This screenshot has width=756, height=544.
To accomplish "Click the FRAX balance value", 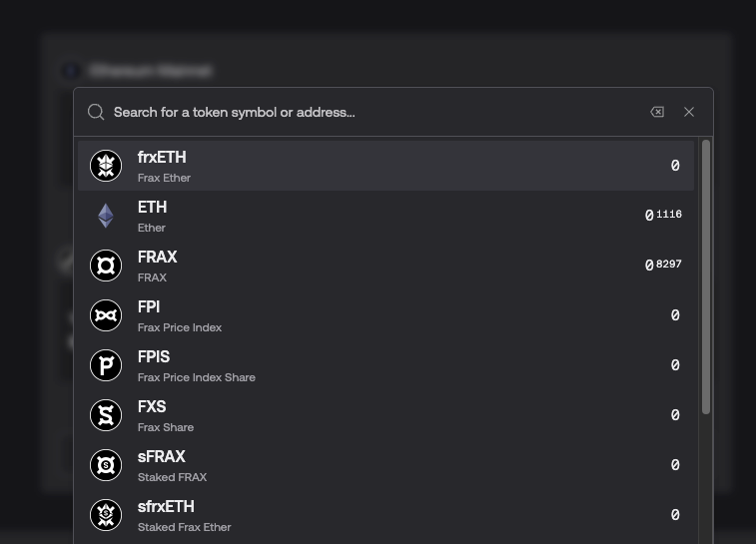I will (664, 265).
